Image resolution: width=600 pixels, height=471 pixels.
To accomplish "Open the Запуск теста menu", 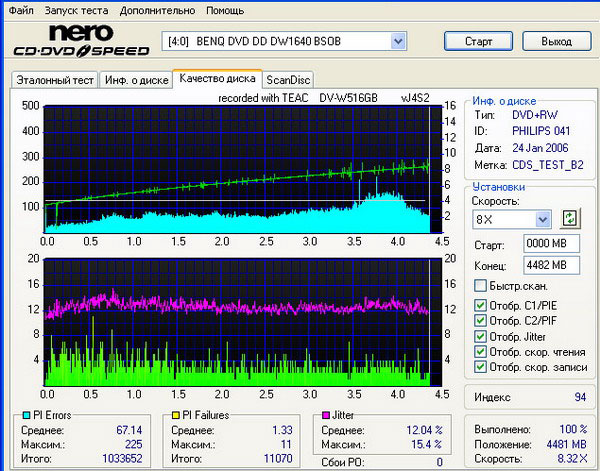I will point(76,10).
